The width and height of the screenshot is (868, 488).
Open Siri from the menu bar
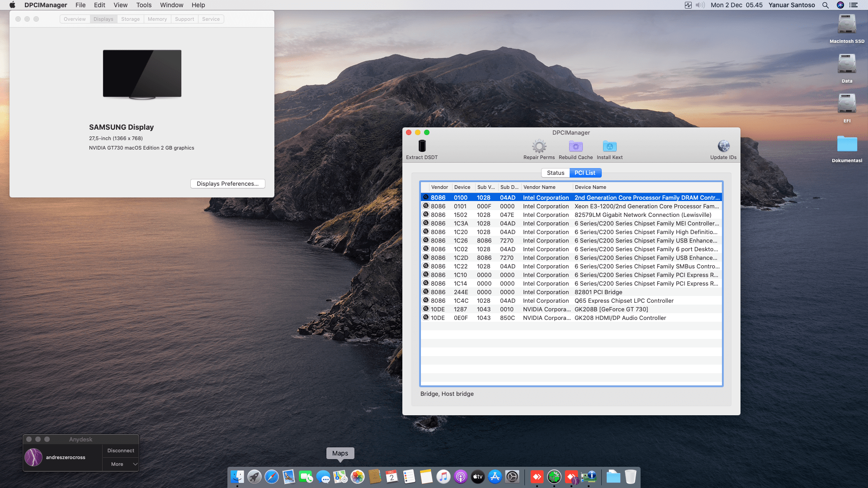[x=840, y=5]
